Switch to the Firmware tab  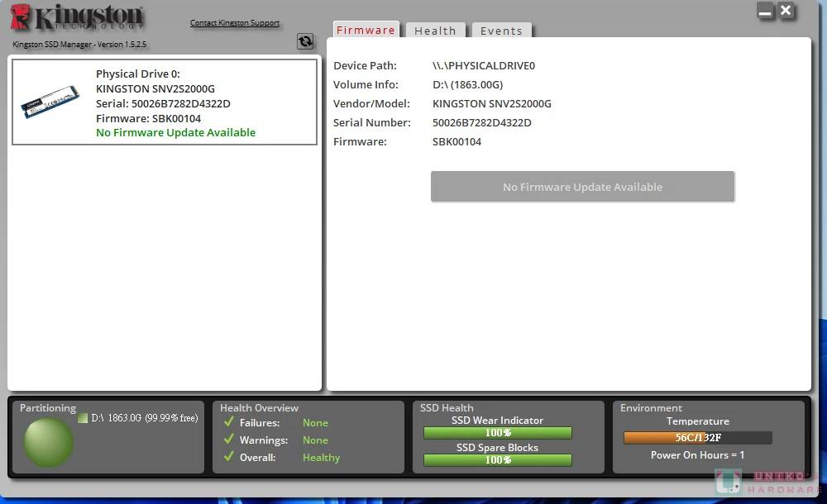366,30
